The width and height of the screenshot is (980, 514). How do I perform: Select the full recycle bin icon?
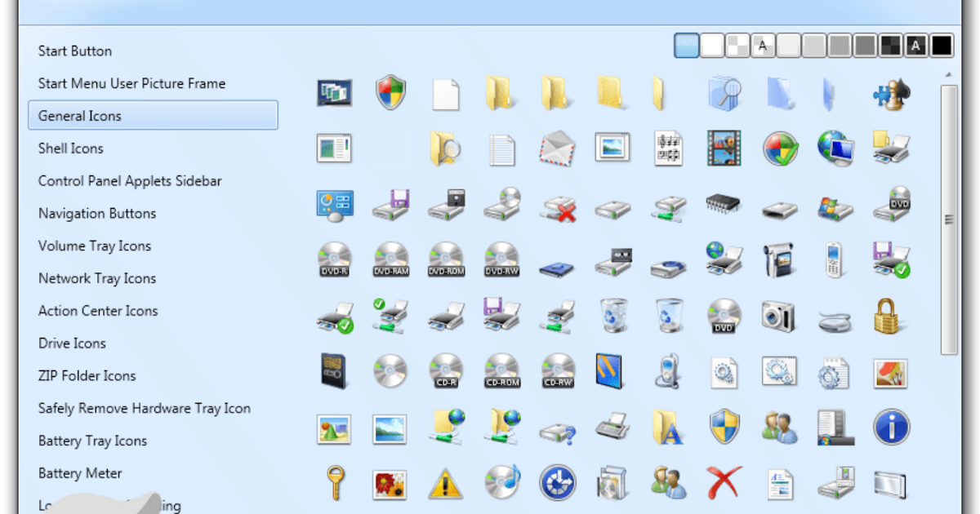tap(612, 315)
